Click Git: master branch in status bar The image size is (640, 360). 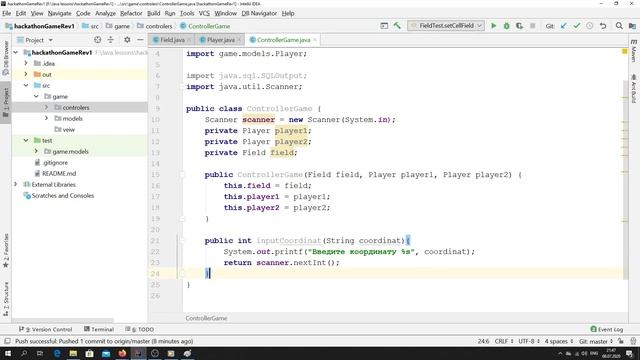596,342
